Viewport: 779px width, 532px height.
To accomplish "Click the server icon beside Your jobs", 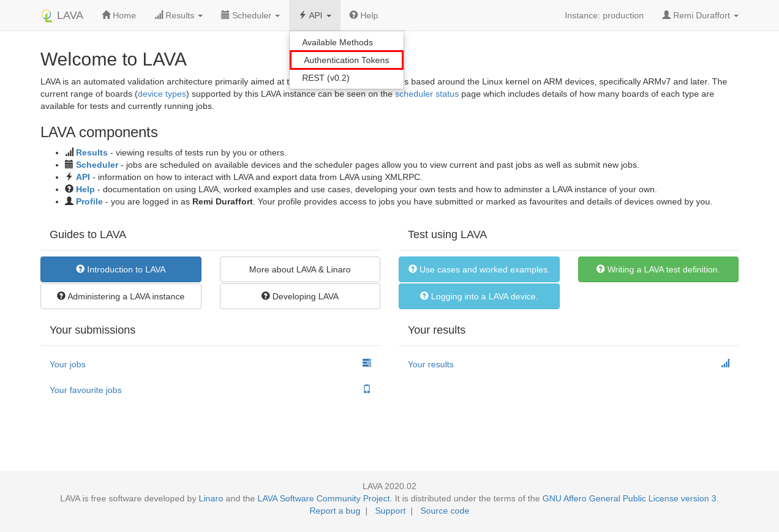I will coord(367,363).
